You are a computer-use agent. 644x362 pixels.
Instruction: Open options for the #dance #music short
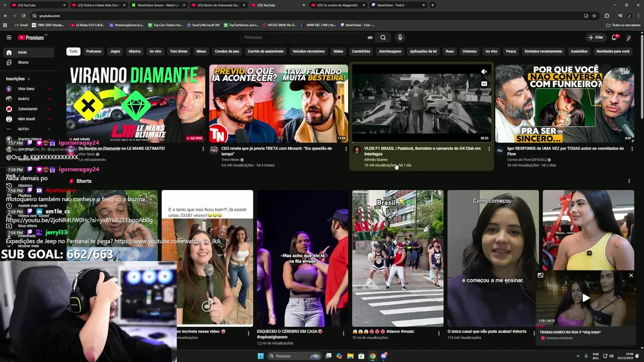[x=439, y=333]
